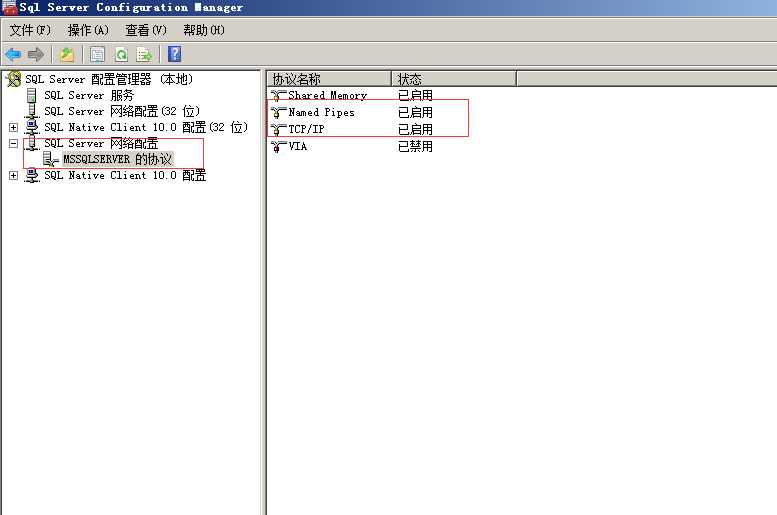Select SQL Server 配置管理器 (本地) root
This screenshot has height=515, width=777.
tap(109, 79)
